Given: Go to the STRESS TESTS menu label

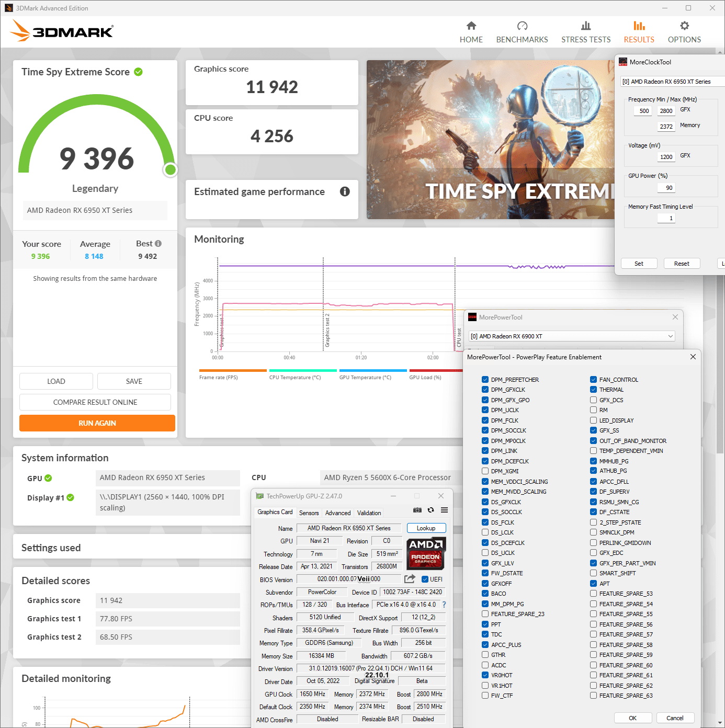Looking at the screenshot, I should pyautogui.click(x=586, y=40).
